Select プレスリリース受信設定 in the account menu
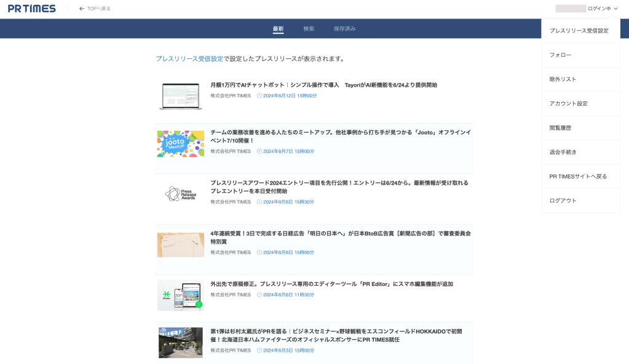Viewport: 629px width, 364px height. click(579, 31)
